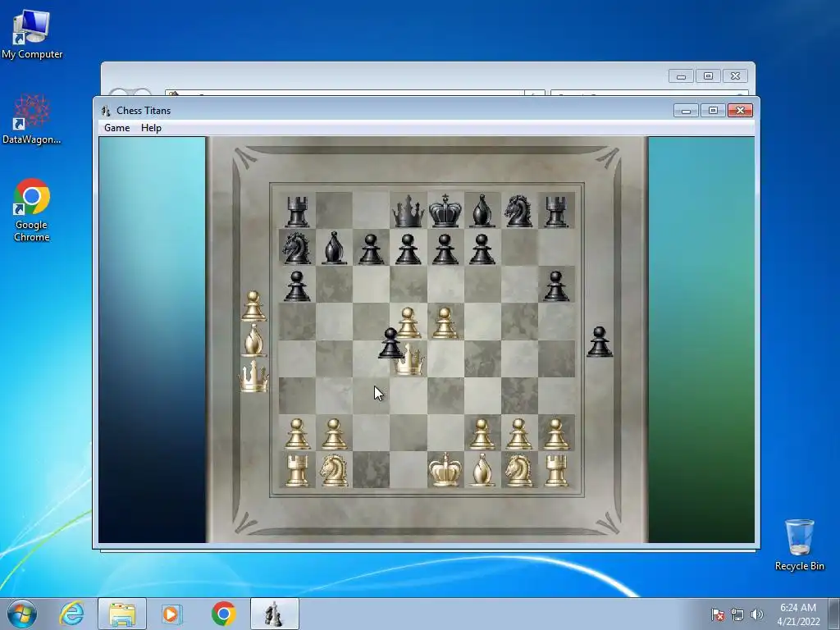Select the black pawn on h6
Viewport: 840px width, 630px height.
point(556,286)
